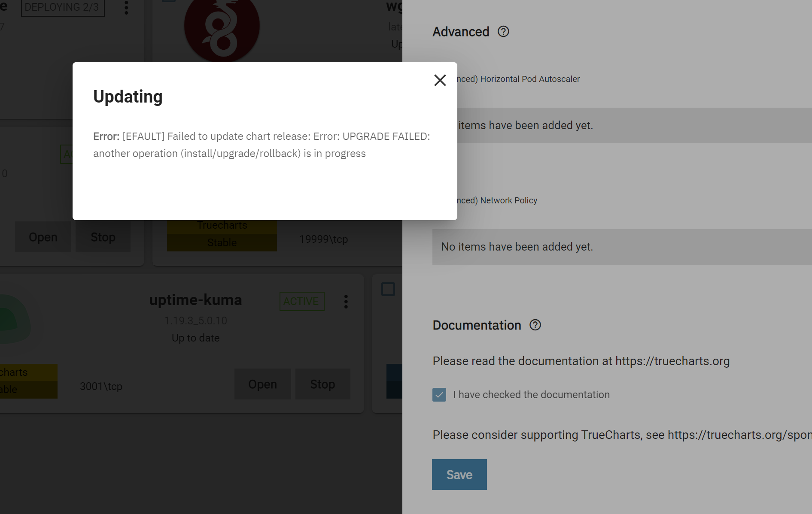This screenshot has height=514, width=812.
Task: Click the ACTIVE status badge of uptime-kuma
Action: click(302, 301)
